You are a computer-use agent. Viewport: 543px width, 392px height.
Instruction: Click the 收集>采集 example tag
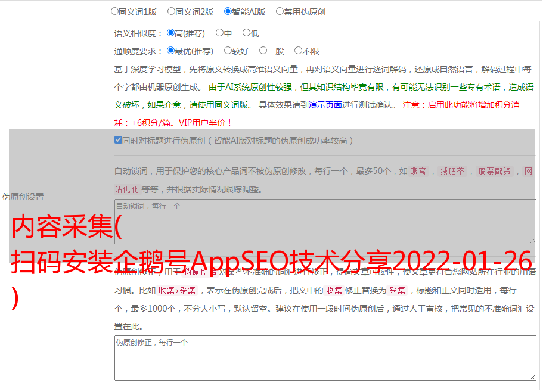[177, 290]
